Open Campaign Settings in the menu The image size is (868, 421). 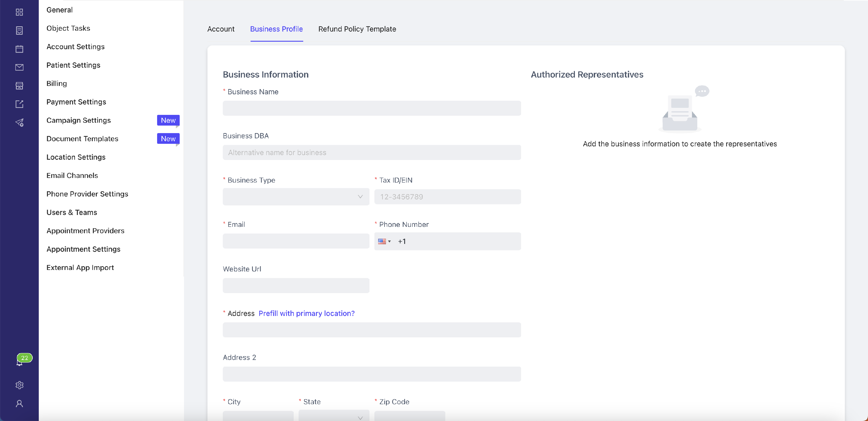[78, 120]
